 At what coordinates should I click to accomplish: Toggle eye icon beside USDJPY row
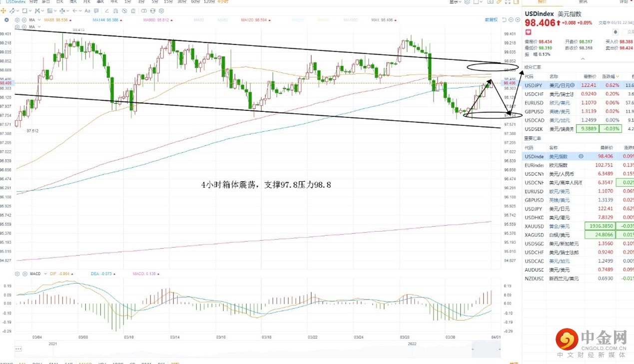572,85
